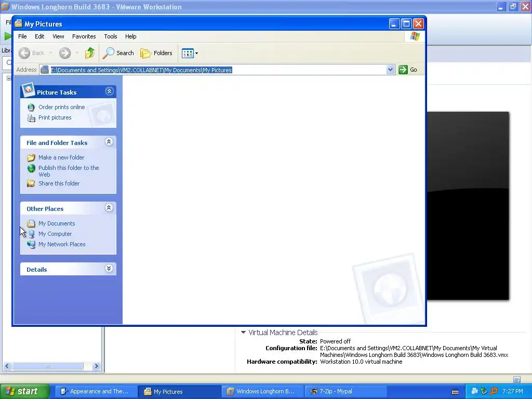Click the Start button

pos(25,392)
